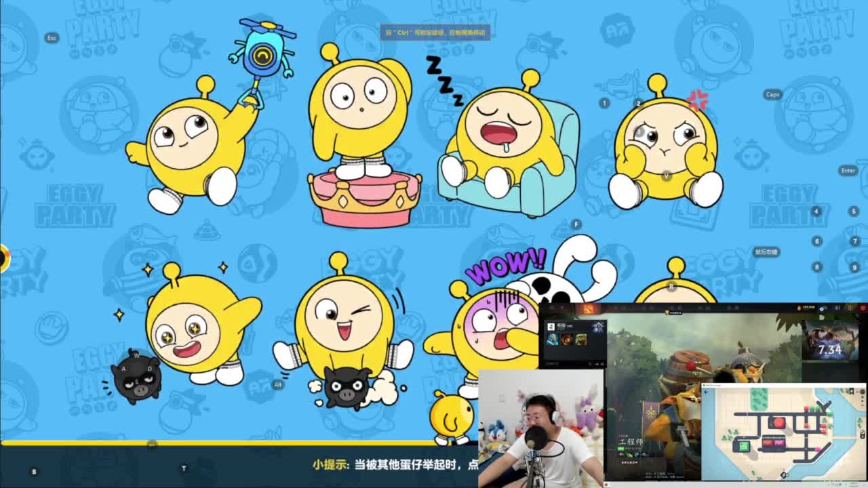Click the Esc key overlay marker
The height and width of the screenshot is (488, 868).
coord(52,38)
